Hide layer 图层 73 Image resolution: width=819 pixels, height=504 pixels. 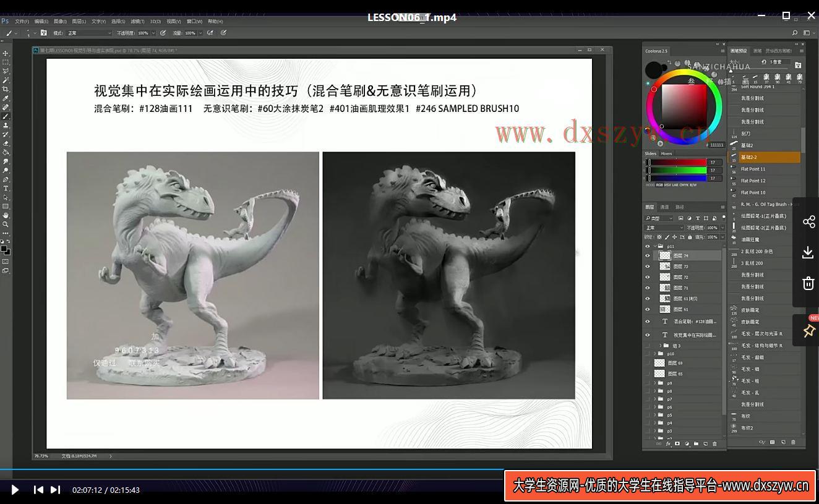[x=648, y=267]
